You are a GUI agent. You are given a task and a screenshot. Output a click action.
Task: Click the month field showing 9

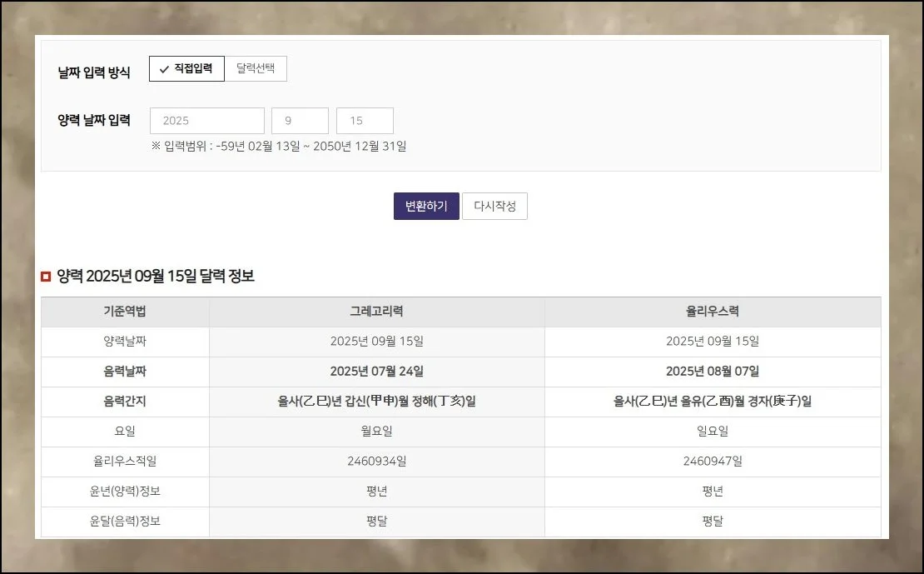(x=300, y=120)
